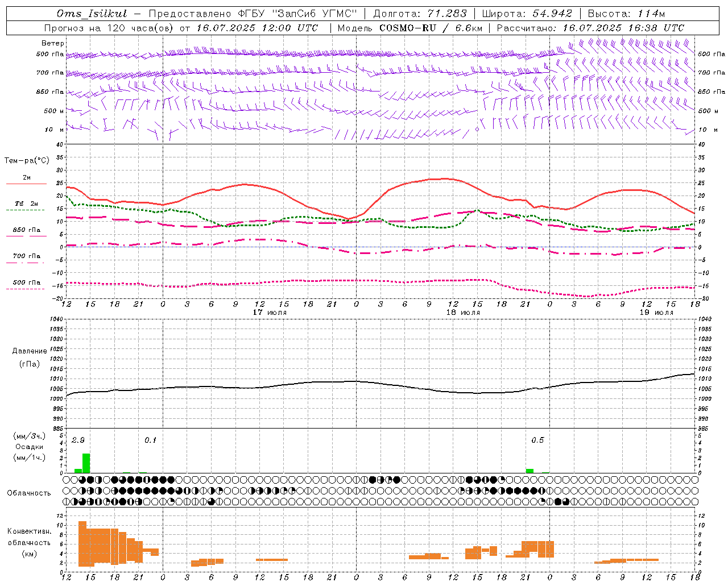This screenshot has height=582, width=728.
Task: Click the "19 июля" date label
Action: pyautogui.click(x=656, y=313)
